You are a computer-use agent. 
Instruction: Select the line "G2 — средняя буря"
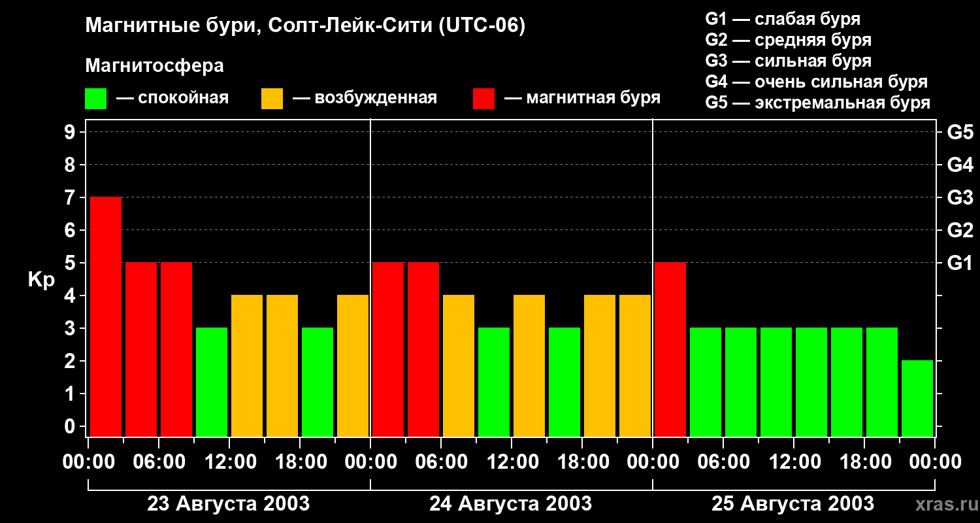[788, 40]
